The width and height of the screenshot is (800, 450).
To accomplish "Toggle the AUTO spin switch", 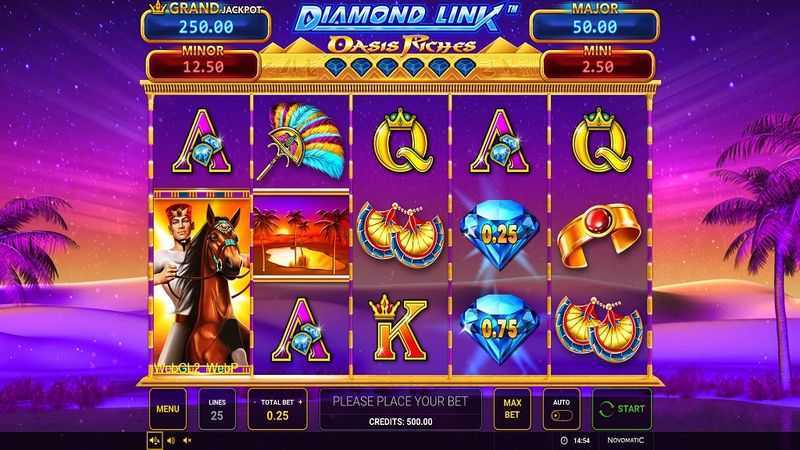I will (x=561, y=415).
